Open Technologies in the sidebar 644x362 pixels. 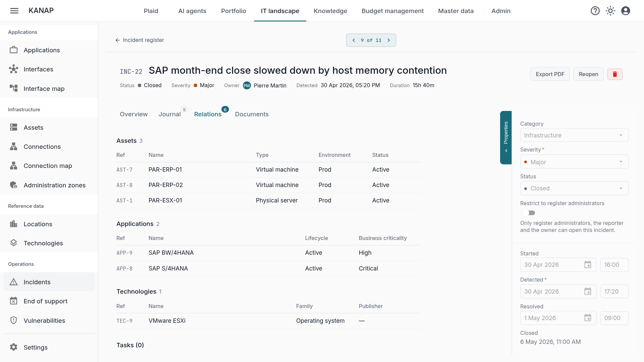49,243
